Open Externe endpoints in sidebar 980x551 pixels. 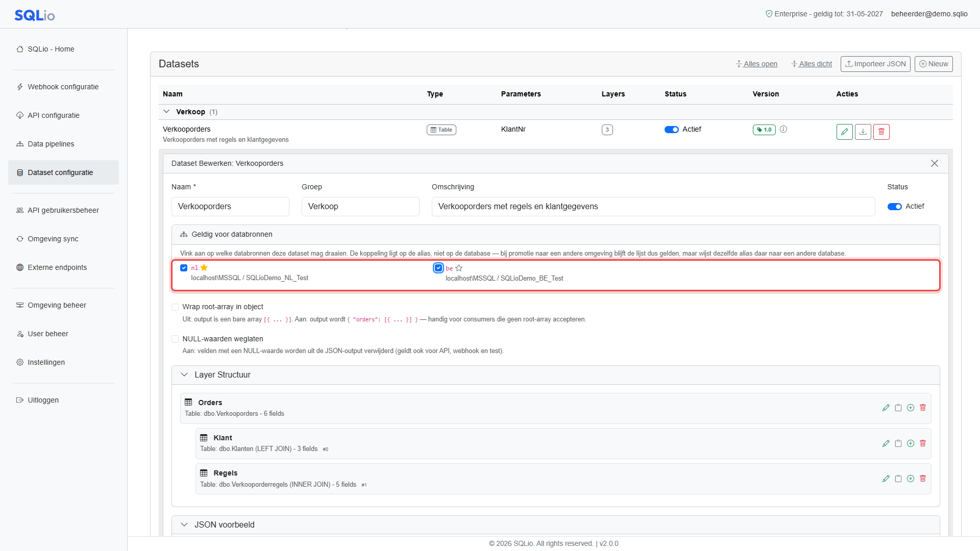point(63,267)
